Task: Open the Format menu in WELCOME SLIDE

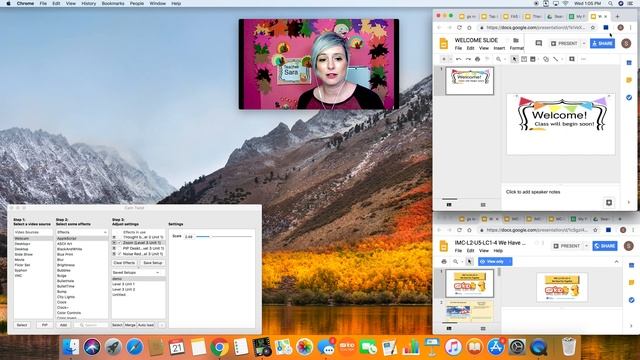Action: pos(517,48)
